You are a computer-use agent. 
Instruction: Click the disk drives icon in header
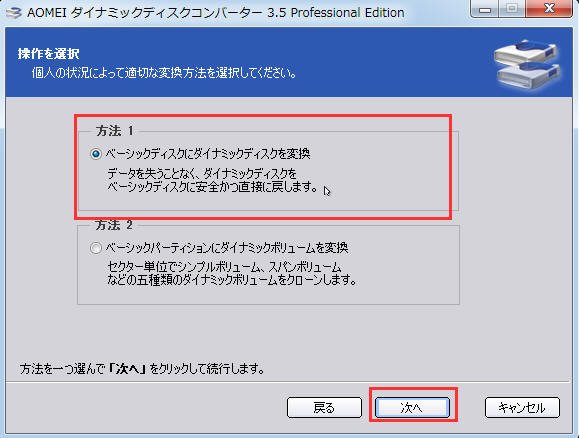[527, 64]
